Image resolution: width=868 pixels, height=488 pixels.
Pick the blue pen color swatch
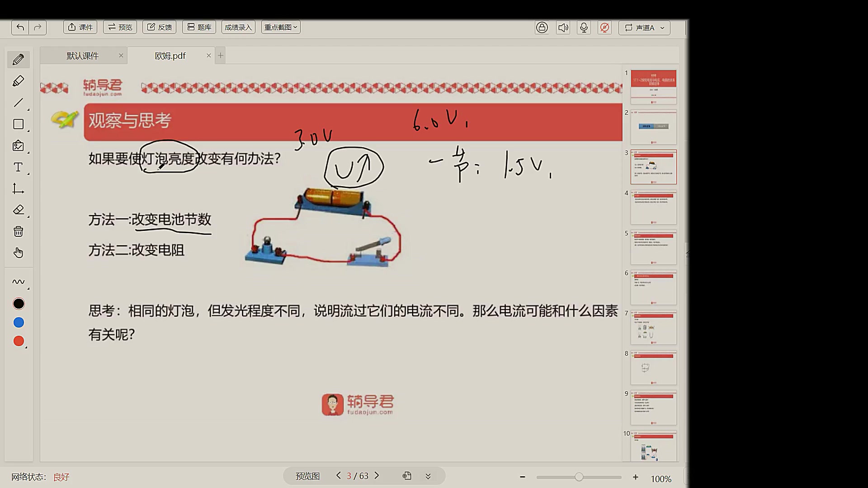pos(19,322)
